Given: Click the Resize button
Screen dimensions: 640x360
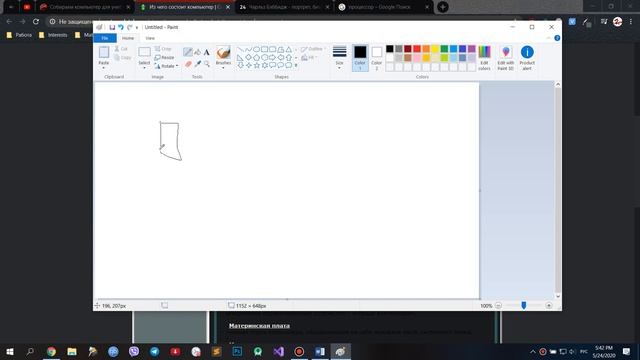Looking at the screenshot, I should [164, 58].
